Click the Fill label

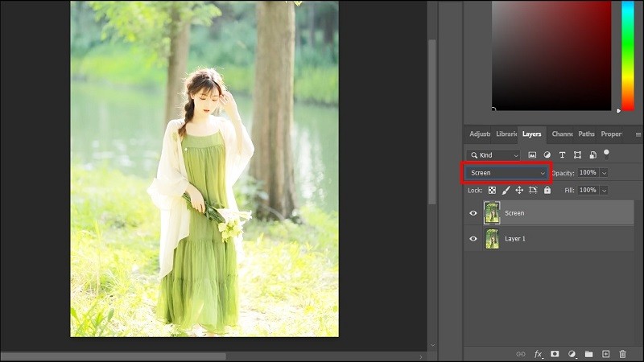569,191
